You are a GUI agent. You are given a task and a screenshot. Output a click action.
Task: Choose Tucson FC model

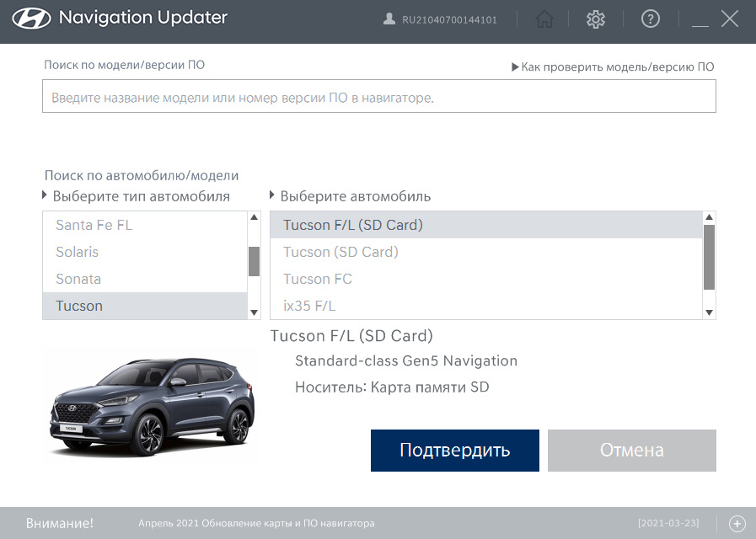[486, 279]
